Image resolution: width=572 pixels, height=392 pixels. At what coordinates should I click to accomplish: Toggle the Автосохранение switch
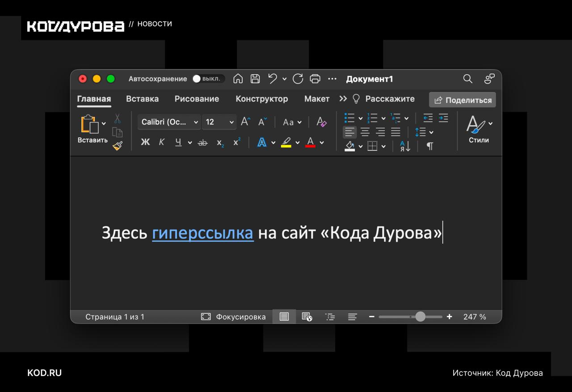point(208,79)
